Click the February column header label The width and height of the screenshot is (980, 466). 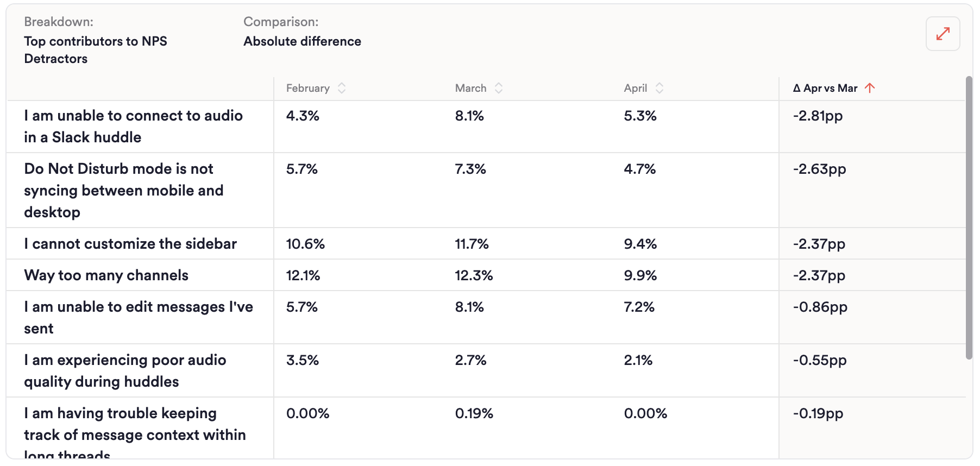coord(307,88)
